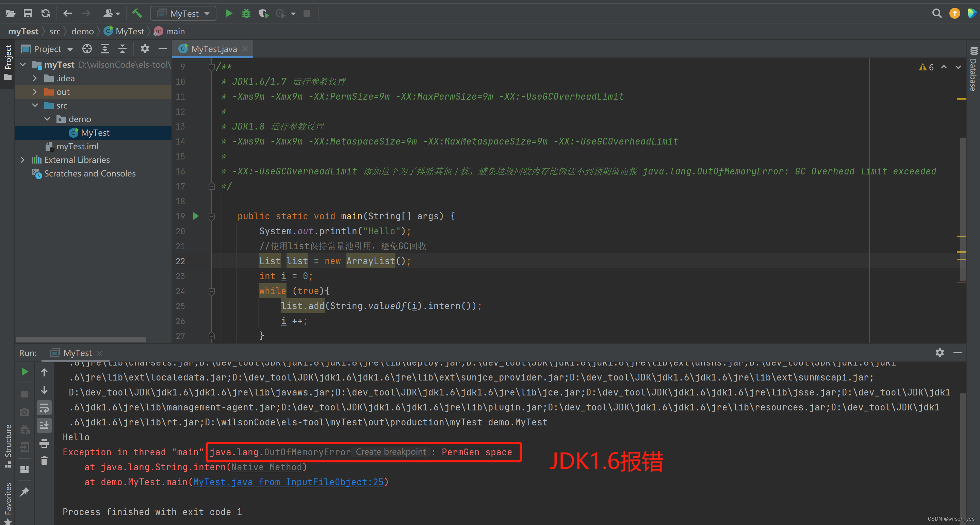Clear console output with the trash icon
This screenshot has height=525, width=980.
coord(44,460)
